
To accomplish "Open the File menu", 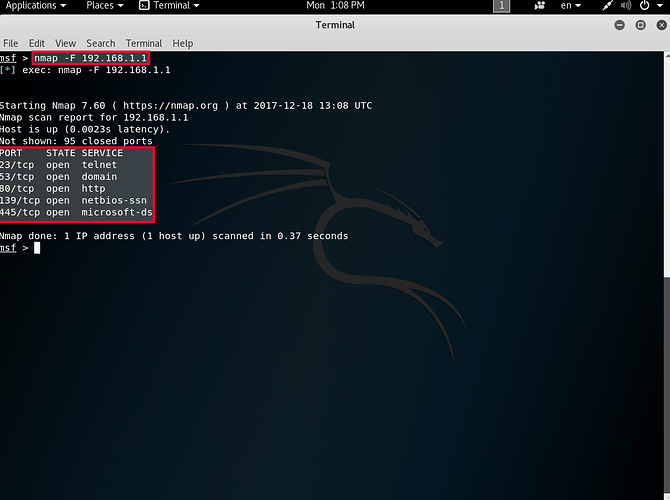I will point(10,44).
